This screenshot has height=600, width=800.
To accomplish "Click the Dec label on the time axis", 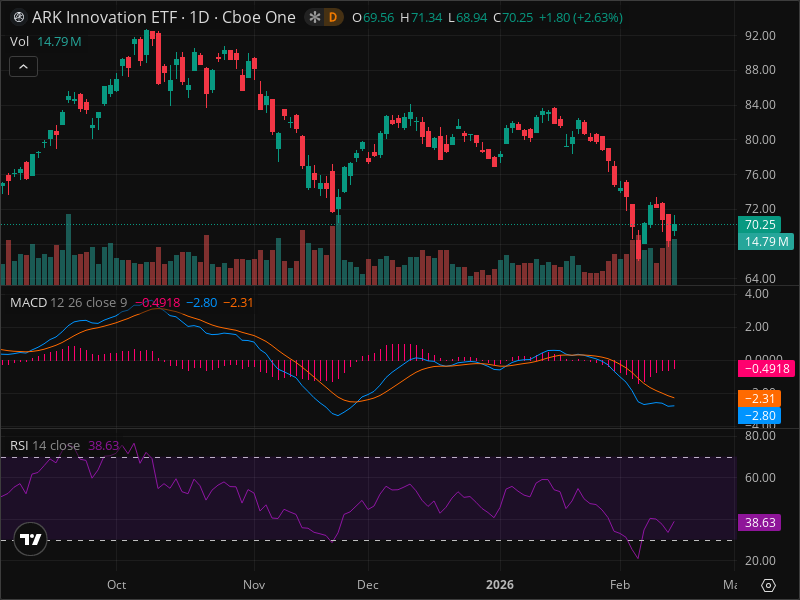I will pos(367,585).
